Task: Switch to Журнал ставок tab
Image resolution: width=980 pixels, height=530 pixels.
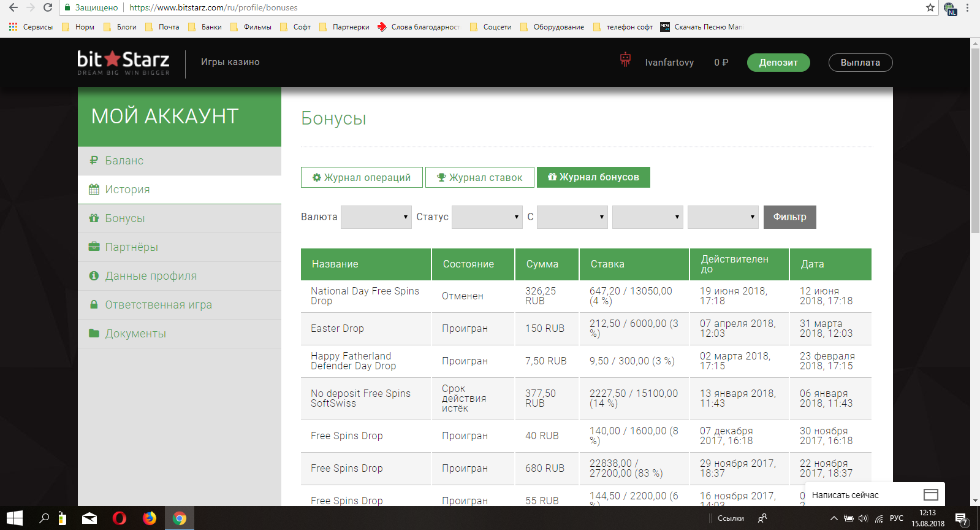Action: coord(479,177)
